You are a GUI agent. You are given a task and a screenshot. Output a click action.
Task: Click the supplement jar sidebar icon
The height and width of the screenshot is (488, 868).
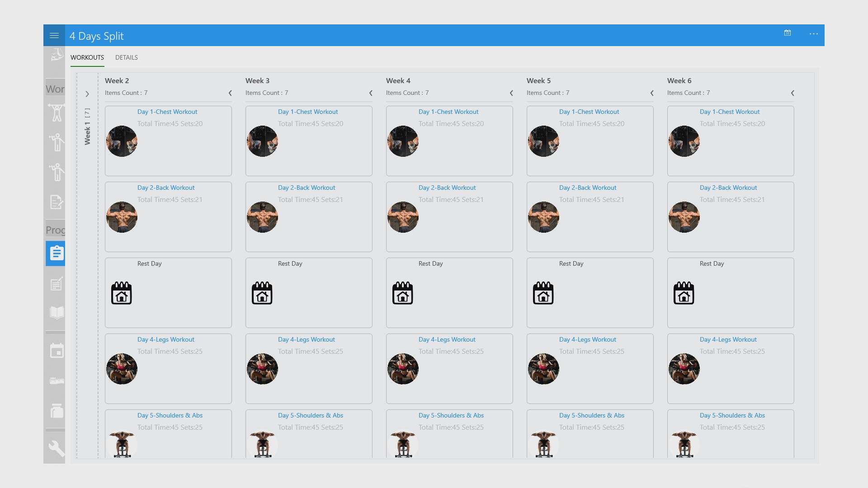click(57, 411)
